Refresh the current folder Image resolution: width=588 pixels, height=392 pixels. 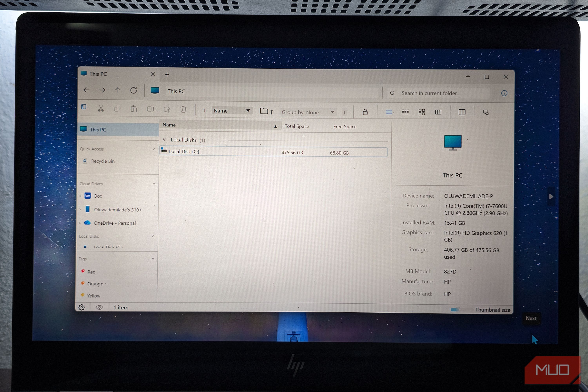[x=133, y=90]
